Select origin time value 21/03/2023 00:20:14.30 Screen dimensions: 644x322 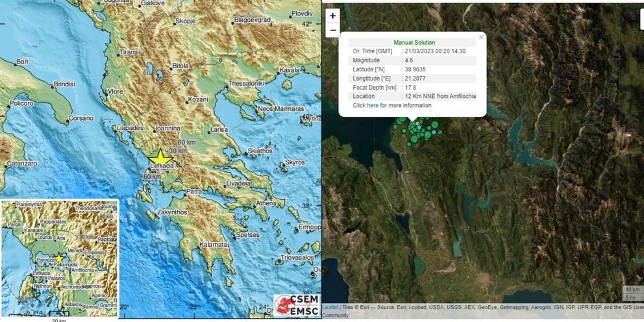[435, 51]
